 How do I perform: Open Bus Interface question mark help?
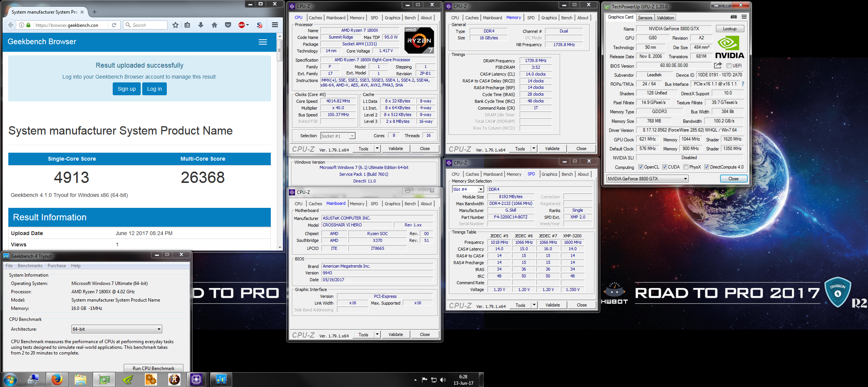point(742,84)
